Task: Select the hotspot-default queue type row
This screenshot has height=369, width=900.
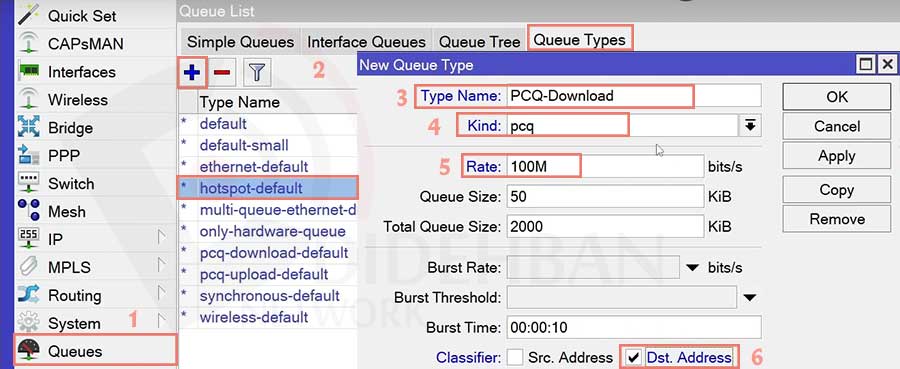Action: (268, 188)
